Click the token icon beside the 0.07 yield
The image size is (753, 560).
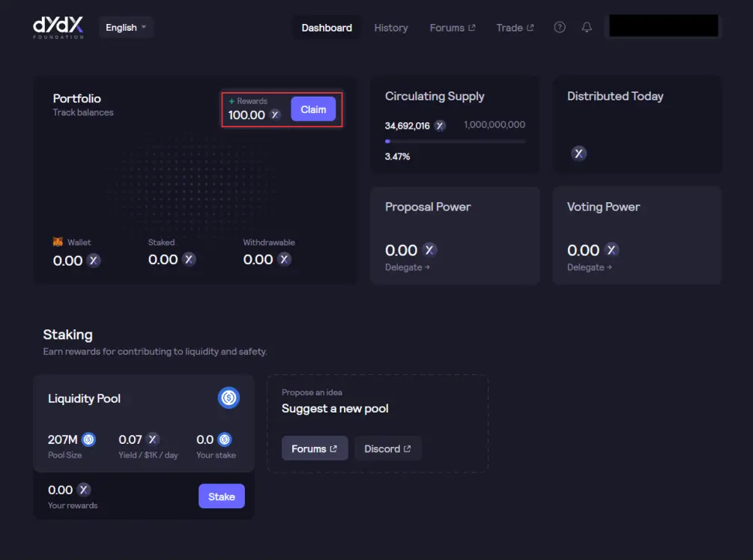(x=152, y=439)
